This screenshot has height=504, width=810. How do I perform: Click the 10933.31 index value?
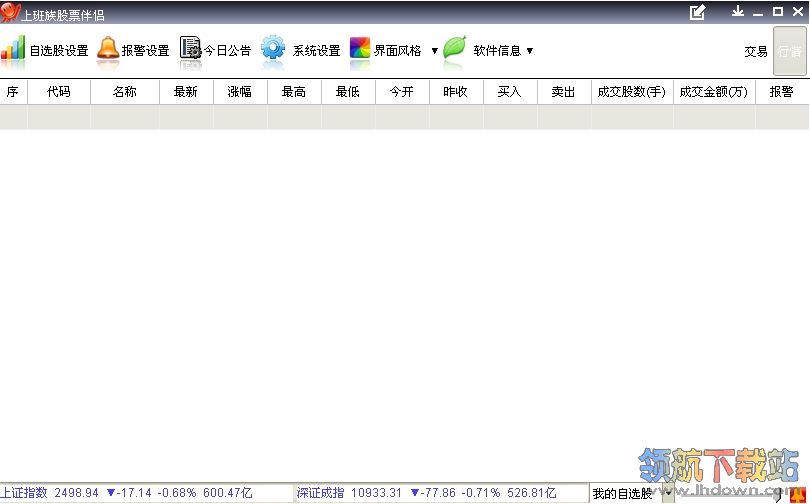tap(376, 493)
